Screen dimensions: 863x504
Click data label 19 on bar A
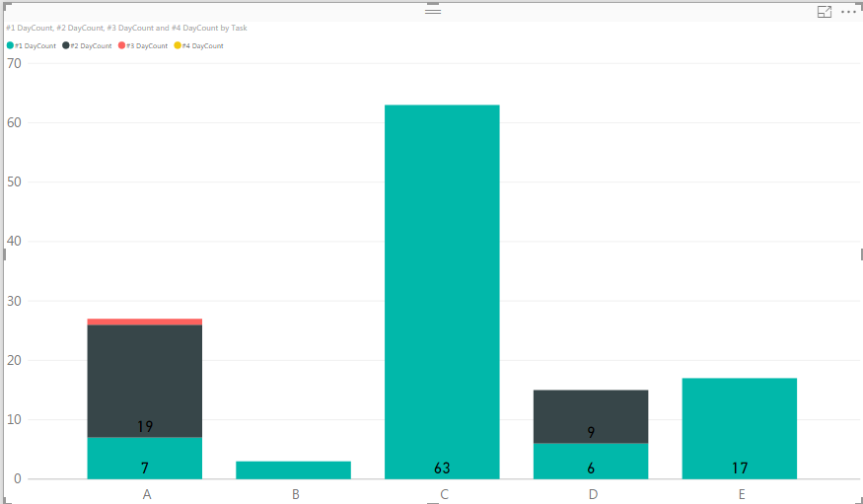click(145, 426)
